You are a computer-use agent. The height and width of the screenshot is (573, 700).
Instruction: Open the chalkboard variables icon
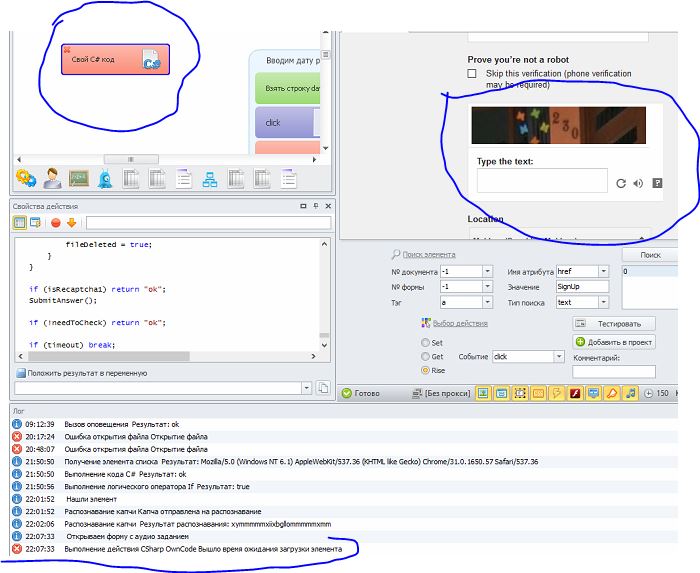[x=79, y=179]
